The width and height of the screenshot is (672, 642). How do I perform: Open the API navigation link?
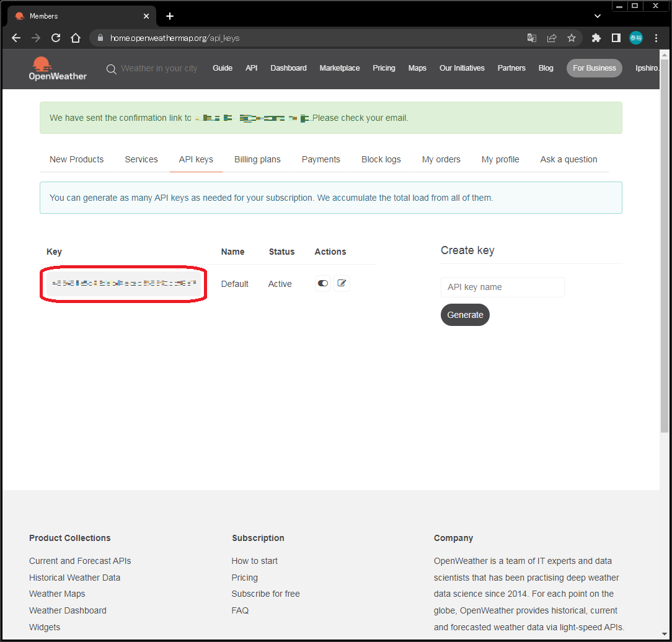pos(252,68)
